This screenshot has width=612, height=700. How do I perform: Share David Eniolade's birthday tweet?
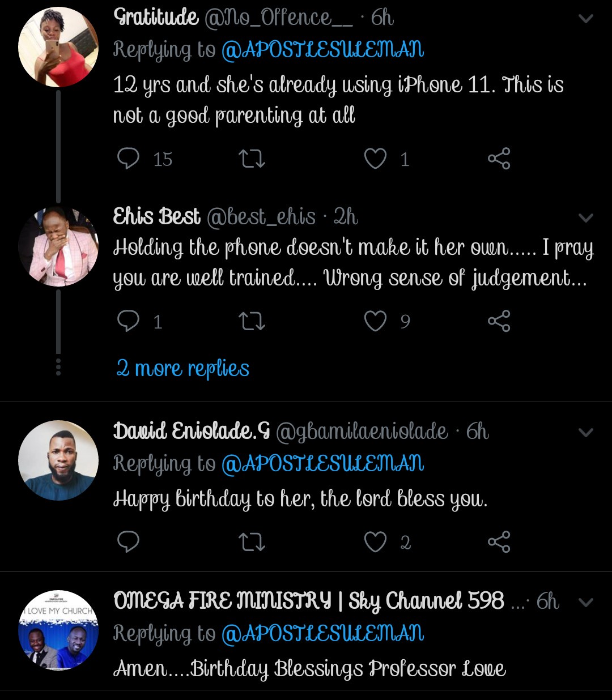pos(499,542)
